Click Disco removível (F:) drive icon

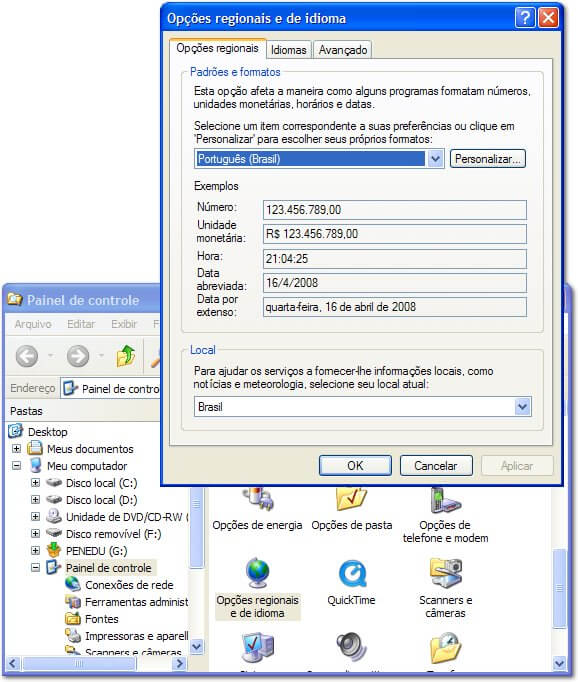(x=54, y=533)
